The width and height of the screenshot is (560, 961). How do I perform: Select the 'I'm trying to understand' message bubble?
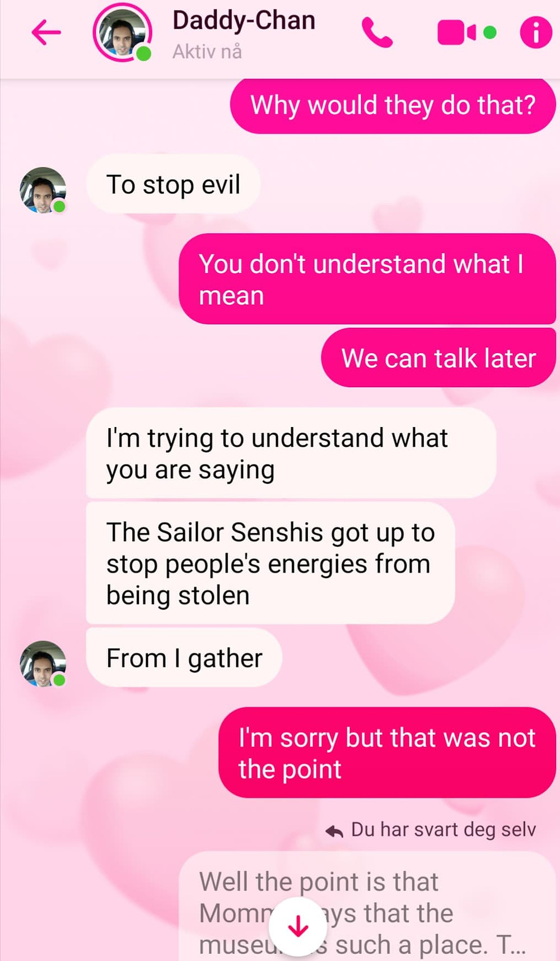pos(291,453)
